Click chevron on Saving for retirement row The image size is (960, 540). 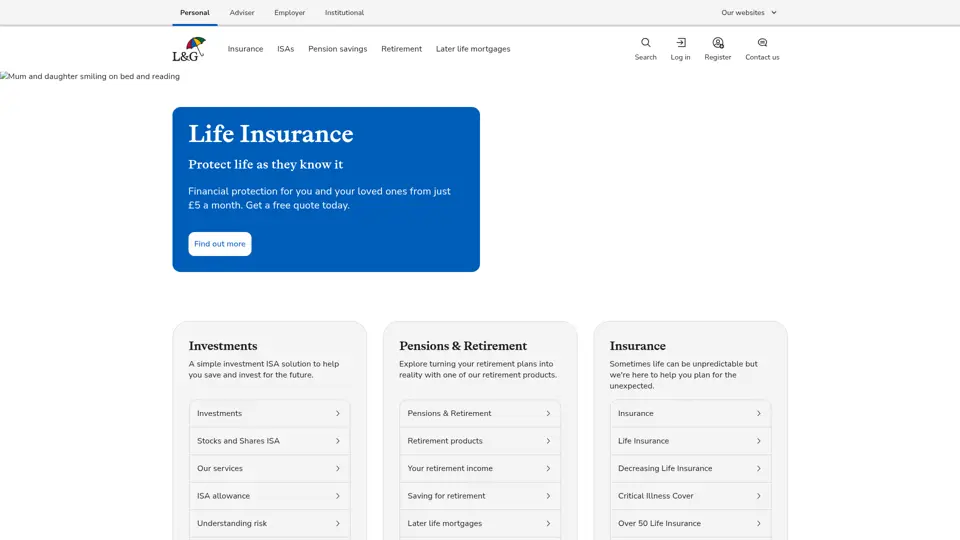548,496
